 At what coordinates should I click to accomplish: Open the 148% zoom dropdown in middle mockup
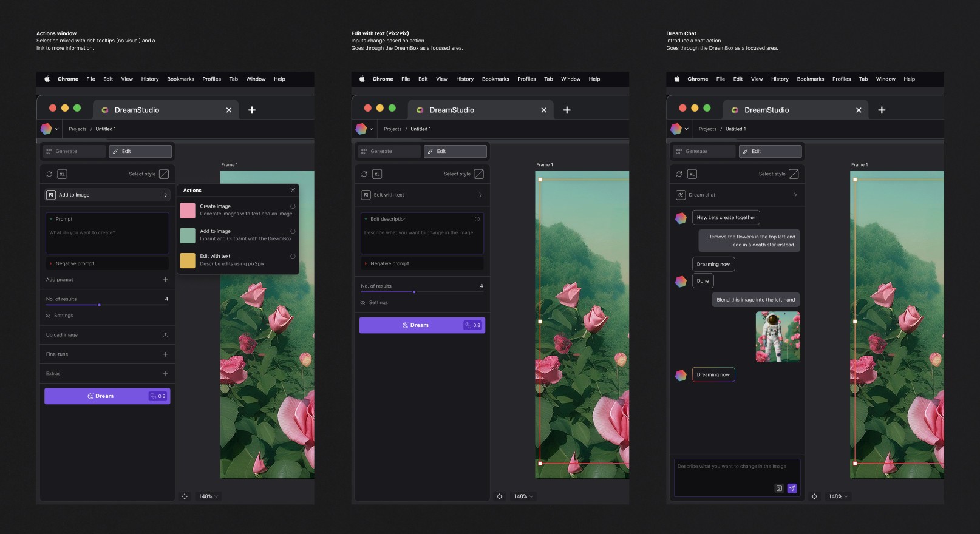point(523,496)
